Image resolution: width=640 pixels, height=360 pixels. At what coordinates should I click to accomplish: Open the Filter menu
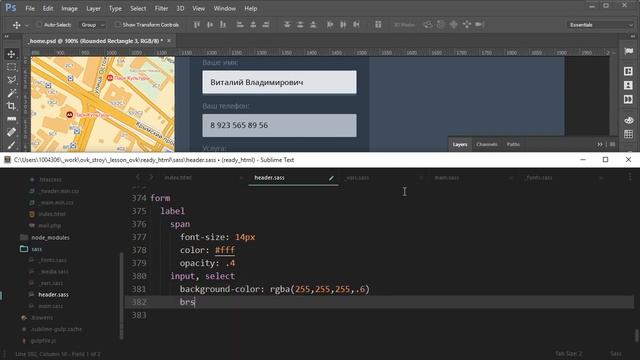pos(161,8)
